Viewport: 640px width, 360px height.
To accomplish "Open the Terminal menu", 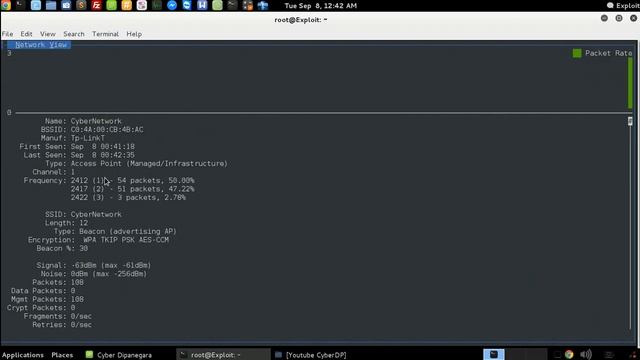I will tap(105, 34).
